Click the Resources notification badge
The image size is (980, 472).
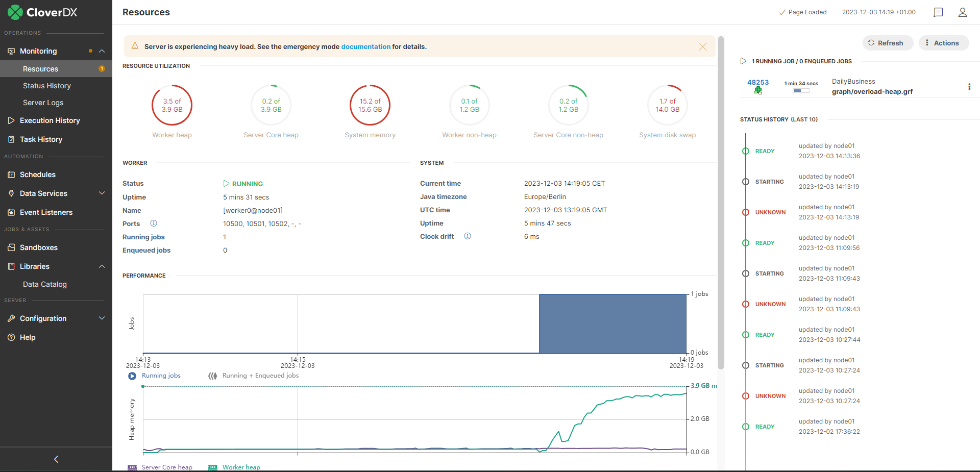[102, 69]
